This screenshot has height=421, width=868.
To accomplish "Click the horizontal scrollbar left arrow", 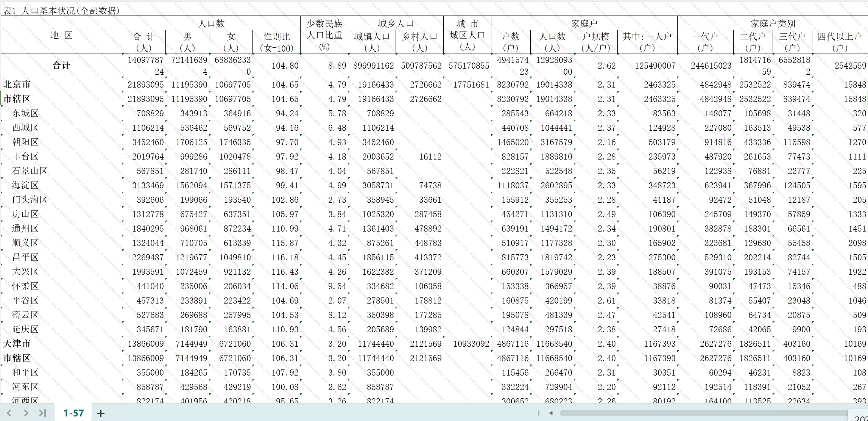I will (x=551, y=413).
